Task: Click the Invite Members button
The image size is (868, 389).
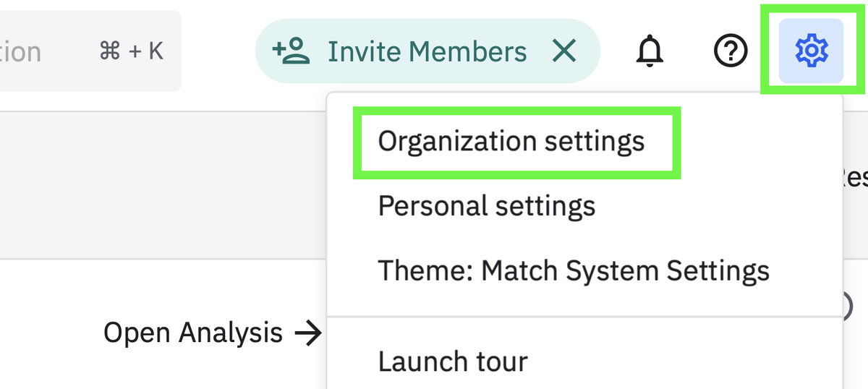Action: [427, 51]
